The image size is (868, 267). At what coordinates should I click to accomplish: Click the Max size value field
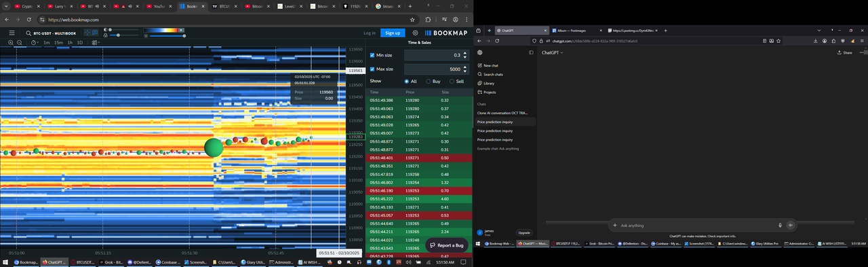point(436,69)
